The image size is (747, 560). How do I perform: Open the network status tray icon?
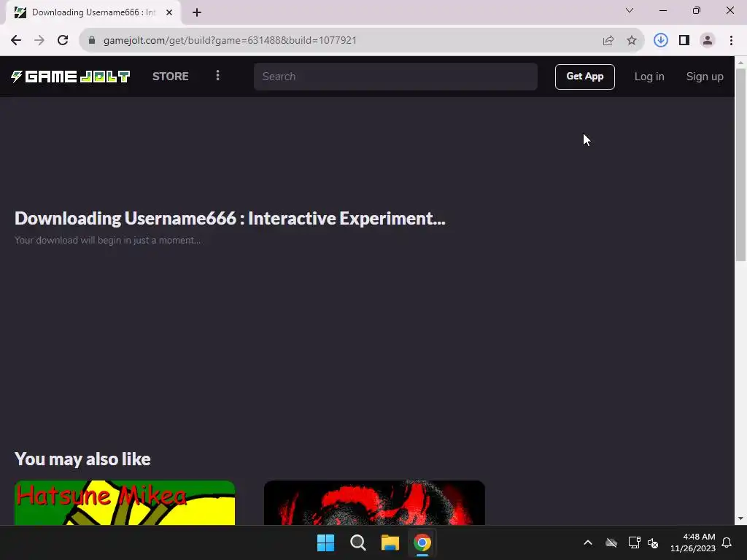pos(634,542)
